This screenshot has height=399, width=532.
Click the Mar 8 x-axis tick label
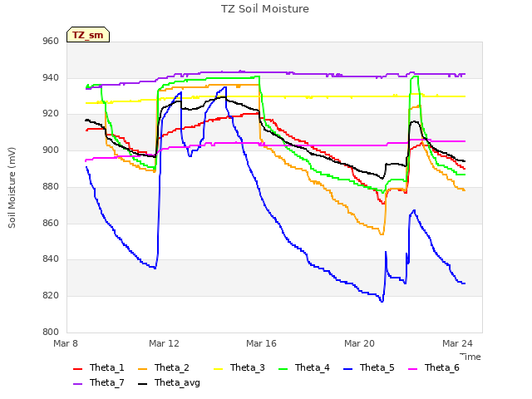click(66, 343)
